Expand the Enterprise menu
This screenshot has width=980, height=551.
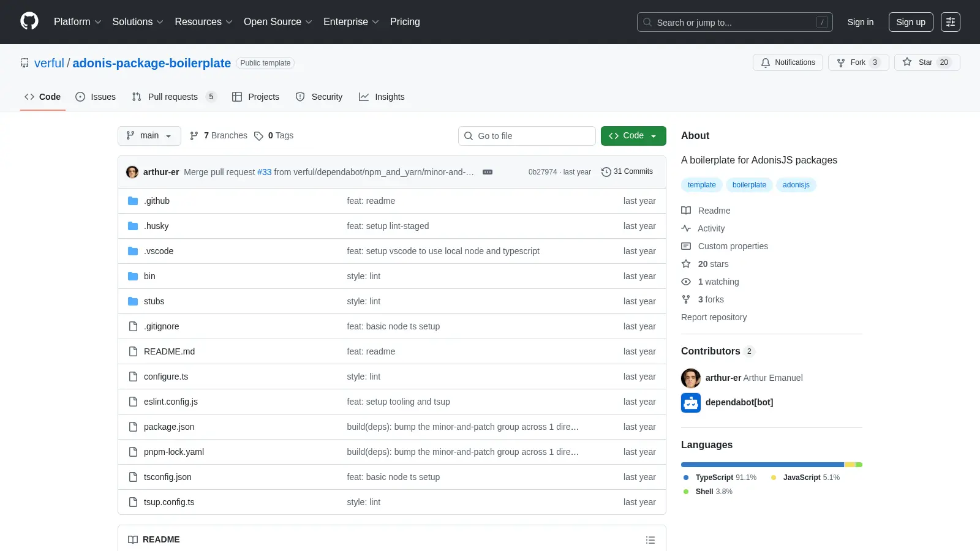tap(351, 22)
